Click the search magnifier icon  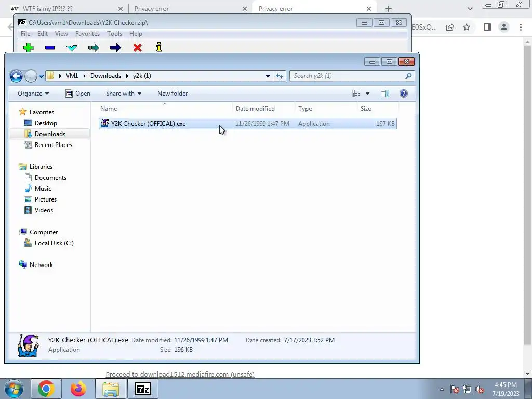(x=408, y=76)
